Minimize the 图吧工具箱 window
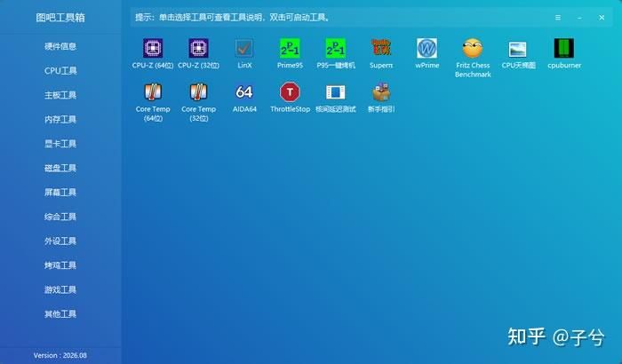This screenshot has height=364, width=622. coord(579,18)
